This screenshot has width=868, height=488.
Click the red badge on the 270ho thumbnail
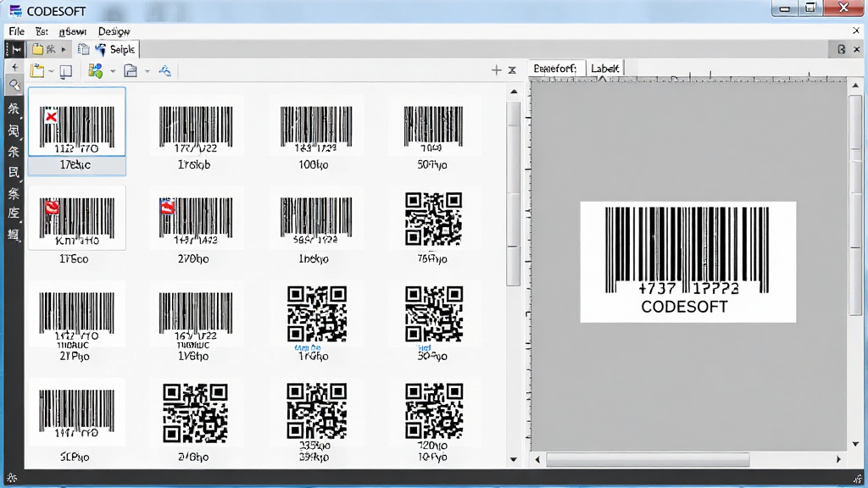(x=167, y=207)
